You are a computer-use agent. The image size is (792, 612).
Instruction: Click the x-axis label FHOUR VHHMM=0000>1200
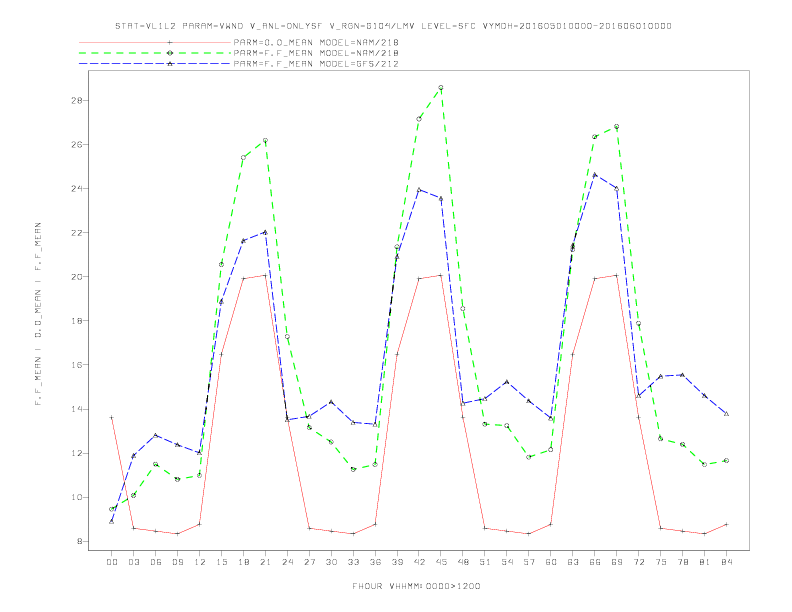point(416,586)
